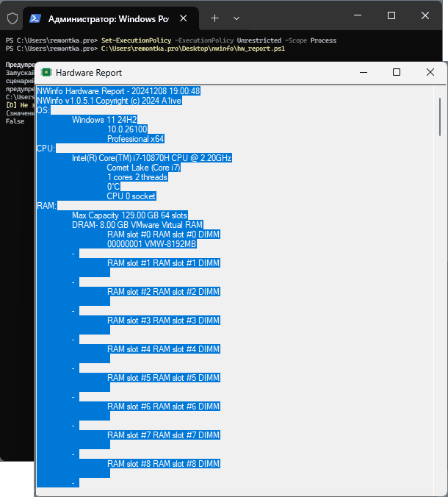448x497 pixels.
Task: Click the Set-ExecutionPolicy command in the terminal
Action: (136, 40)
